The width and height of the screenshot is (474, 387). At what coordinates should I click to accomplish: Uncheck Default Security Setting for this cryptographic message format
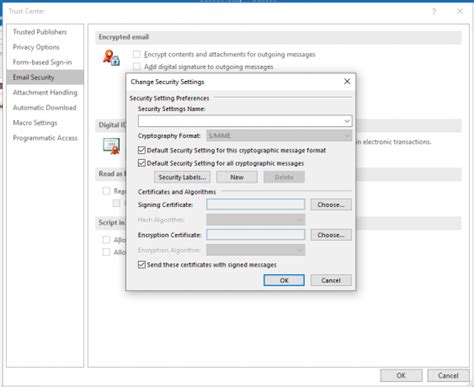tap(142, 150)
